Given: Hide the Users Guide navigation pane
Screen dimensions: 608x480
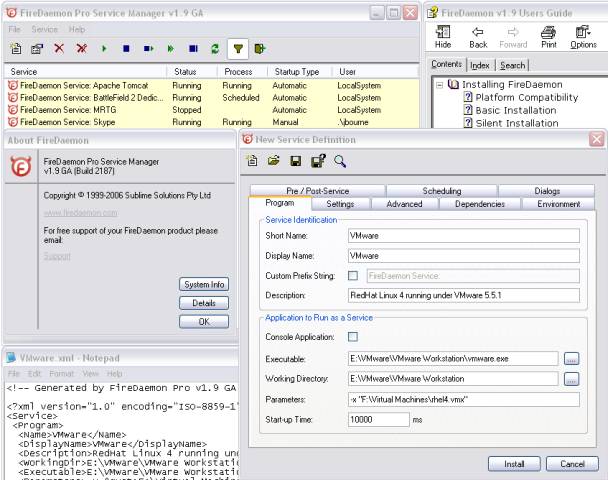Looking at the screenshot, I should (x=442, y=37).
